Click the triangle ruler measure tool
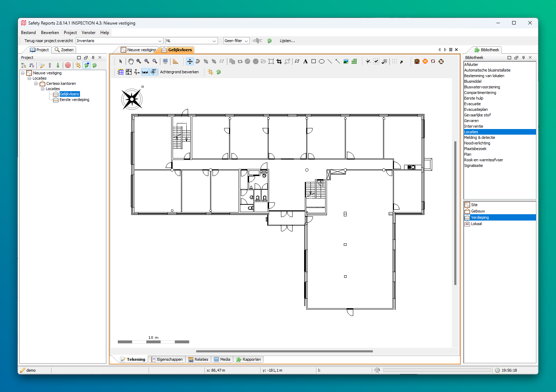556x392 pixels. pos(175,61)
